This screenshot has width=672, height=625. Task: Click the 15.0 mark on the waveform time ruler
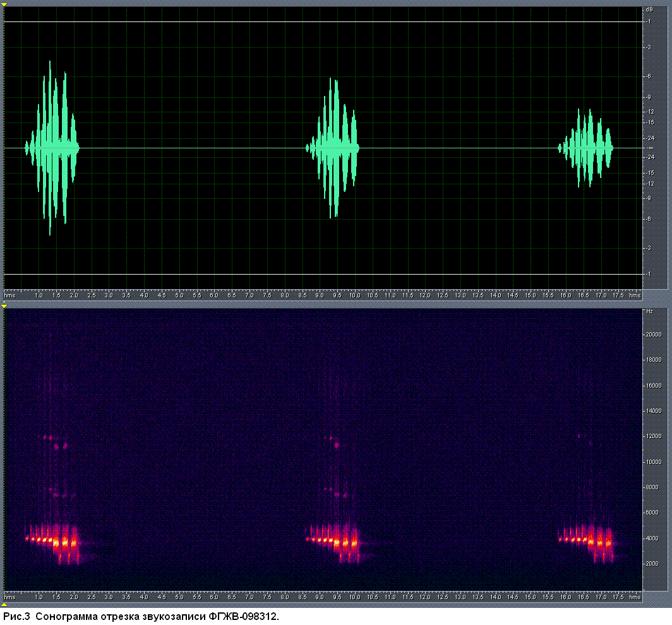[530, 295]
